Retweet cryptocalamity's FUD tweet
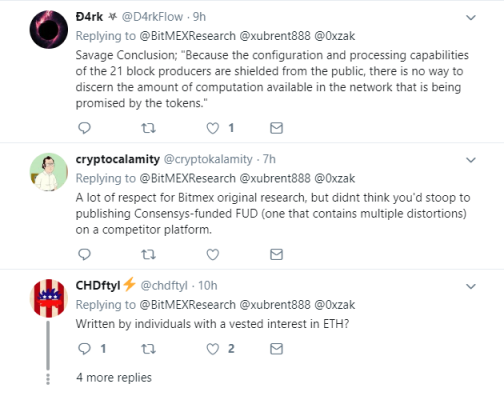Viewport: 504px width, 396px height. click(148, 255)
